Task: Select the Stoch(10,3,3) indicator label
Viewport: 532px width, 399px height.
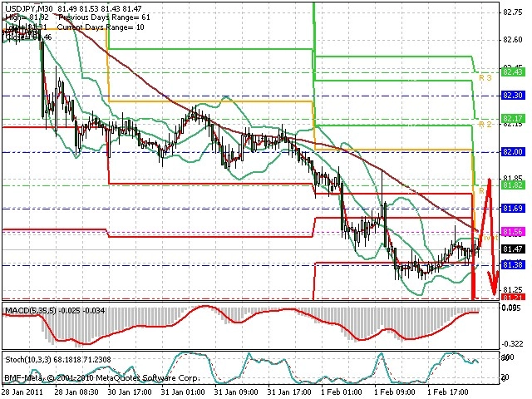Action: 29,359
